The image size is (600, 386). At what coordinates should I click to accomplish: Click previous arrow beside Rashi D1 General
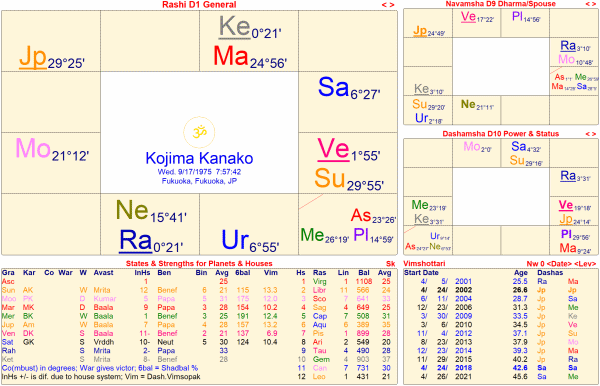(384, 5)
